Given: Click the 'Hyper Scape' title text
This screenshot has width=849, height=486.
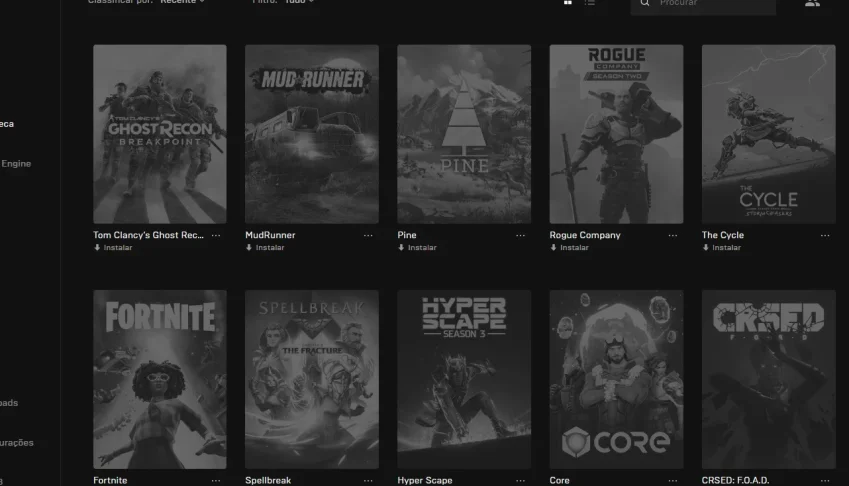Looking at the screenshot, I should (x=424, y=480).
